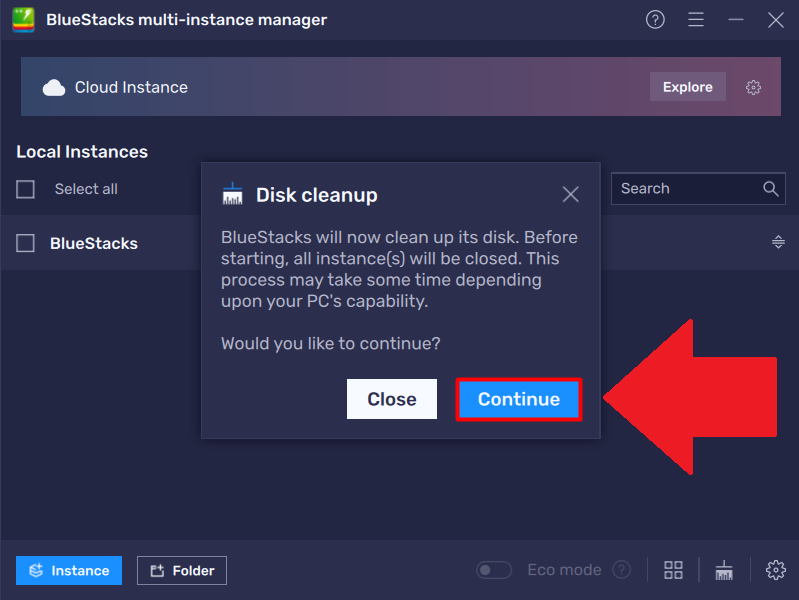Check the Select all checkbox
Screen dimensions: 799x600
coord(25,189)
